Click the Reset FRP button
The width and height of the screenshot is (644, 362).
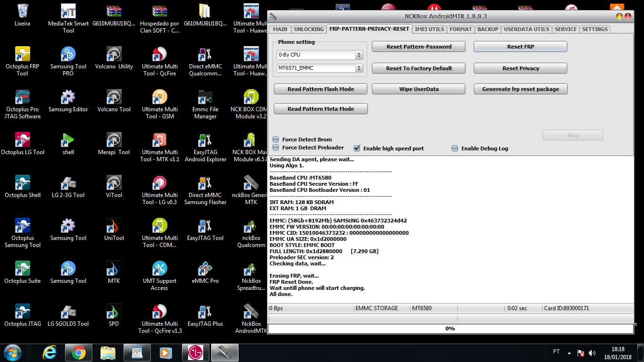pyautogui.click(x=520, y=47)
